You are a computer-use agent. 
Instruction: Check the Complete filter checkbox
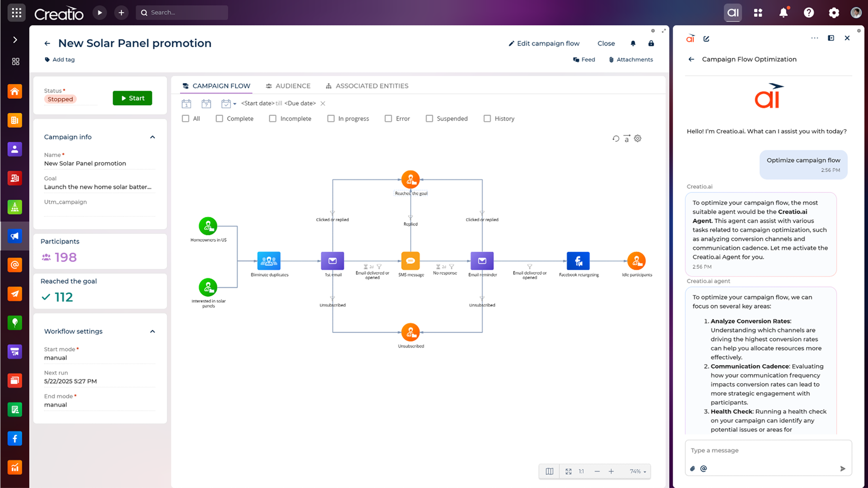point(219,118)
